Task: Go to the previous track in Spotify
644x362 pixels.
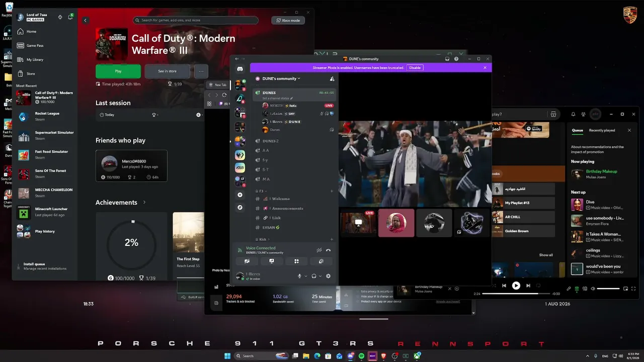Action: [x=504, y=286]
